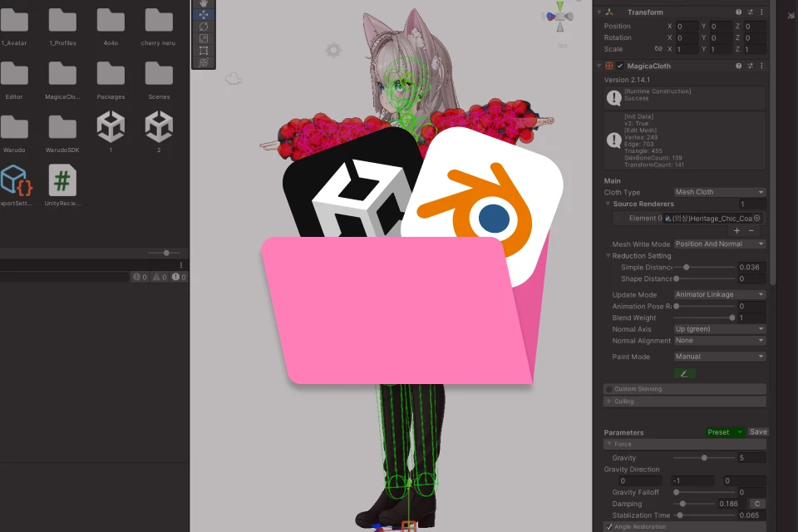Viewport: 798px width, 532px height.
Task: Click the Position X input field
Action: (x=687, y=26)
